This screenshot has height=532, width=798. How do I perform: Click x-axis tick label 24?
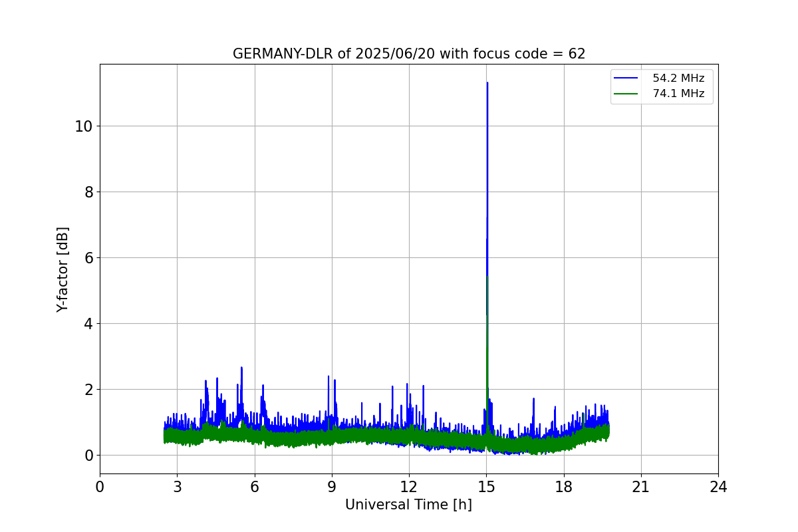tap(718, 487)
